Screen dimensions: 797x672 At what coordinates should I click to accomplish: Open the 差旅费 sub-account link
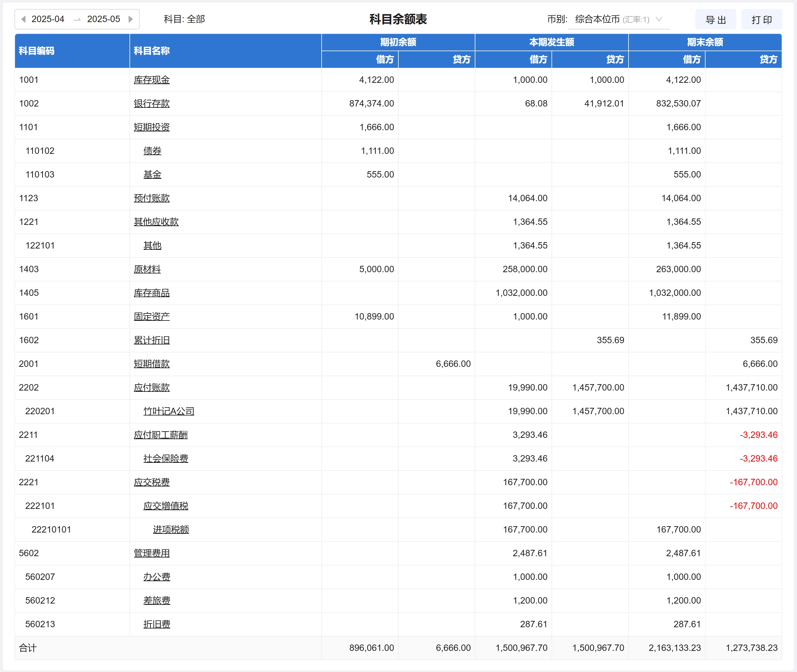click(x=157, y=601)
